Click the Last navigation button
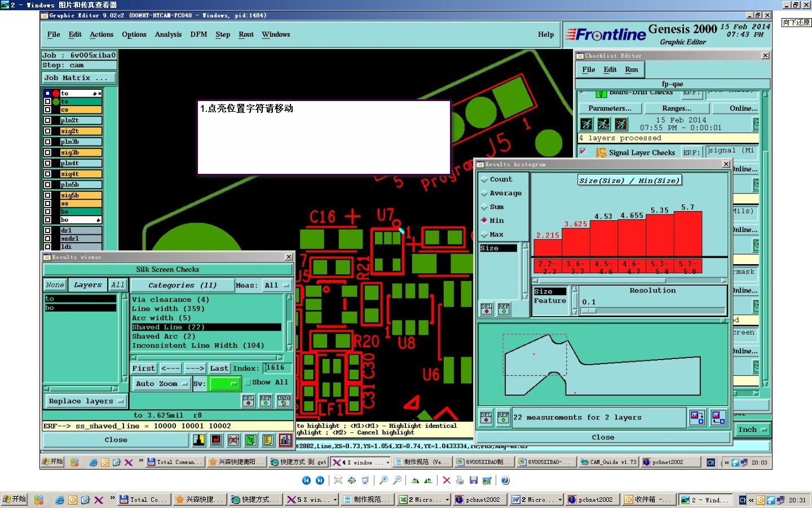812x508 pixels. [219, 369]
